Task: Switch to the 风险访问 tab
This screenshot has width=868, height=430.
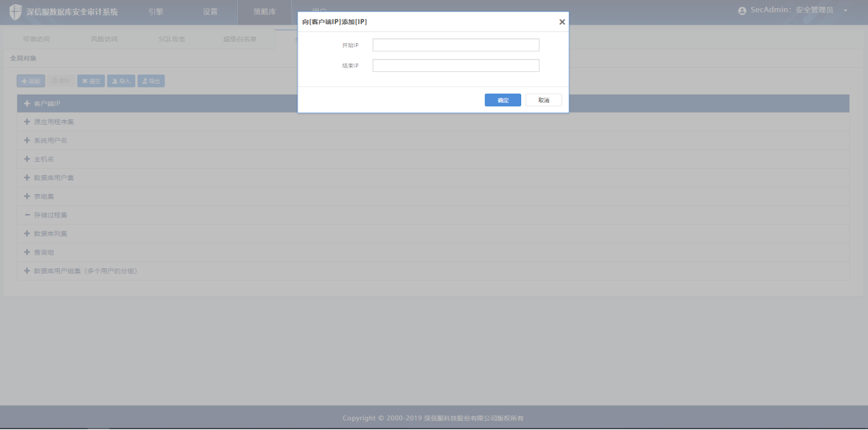Action: [x=104, y=39]
